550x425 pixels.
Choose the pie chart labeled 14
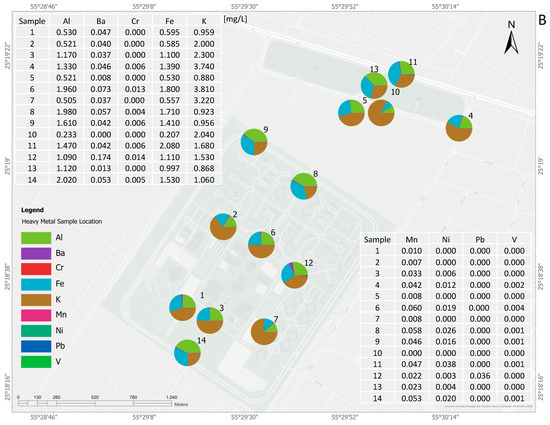click(187, 353)
